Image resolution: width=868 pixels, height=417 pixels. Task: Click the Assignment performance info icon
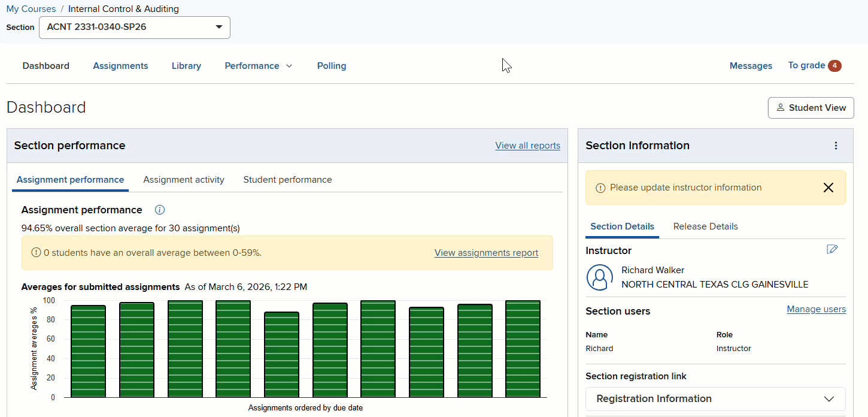tap(160, 210)
